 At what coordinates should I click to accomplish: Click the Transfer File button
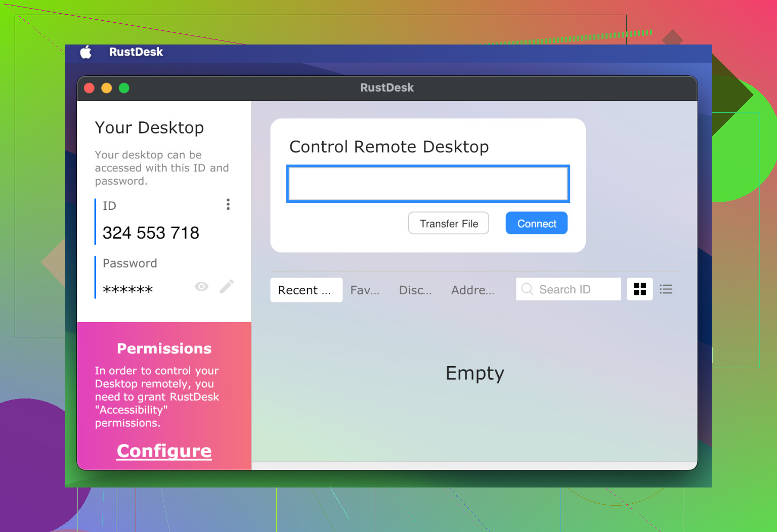(x=449, y=223)
